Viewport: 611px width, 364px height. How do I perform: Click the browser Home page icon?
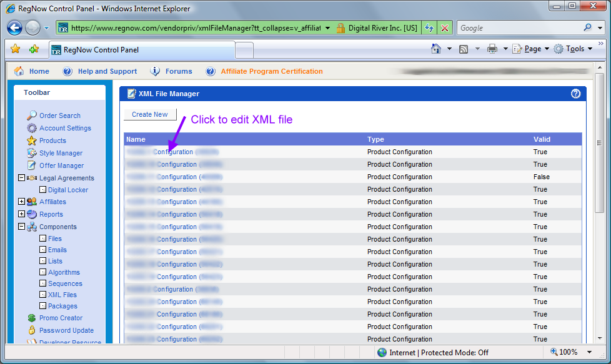point(436,49)
